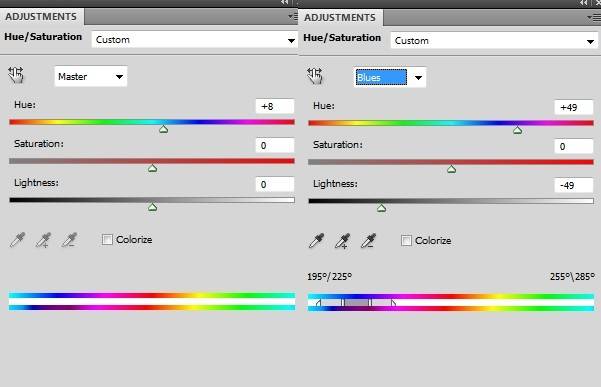Pick the eyedropper tool in Blues panel

[317, 241]
